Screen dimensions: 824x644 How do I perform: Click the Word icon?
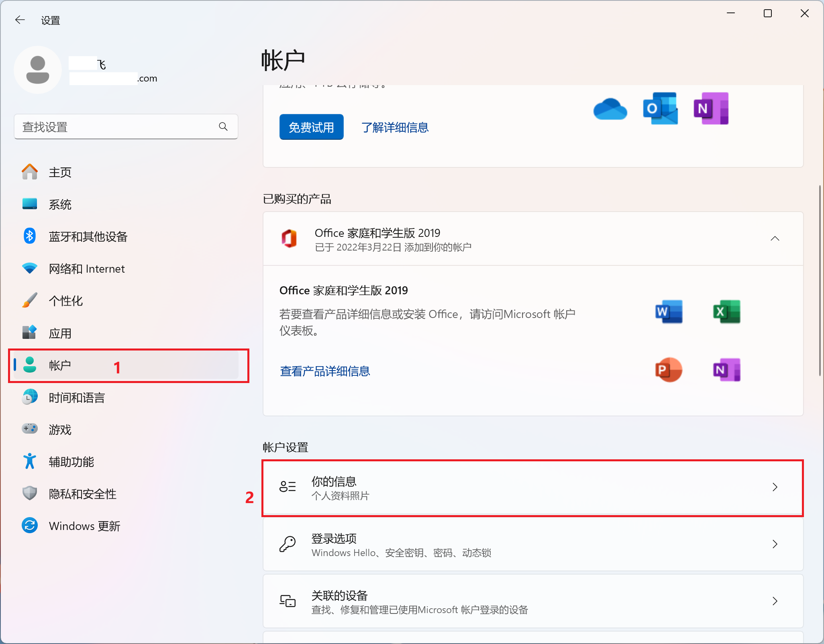point(669,312)
